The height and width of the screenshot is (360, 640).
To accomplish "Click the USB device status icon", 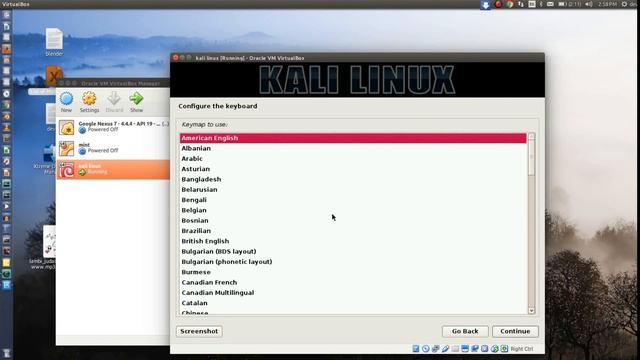I will [x=445, y=349].
